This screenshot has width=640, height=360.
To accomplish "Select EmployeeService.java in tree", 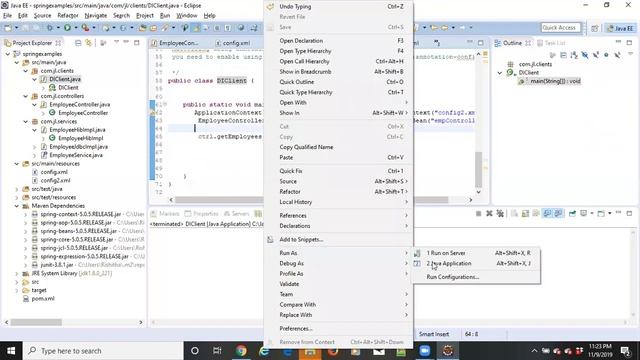I will point(76,155).
